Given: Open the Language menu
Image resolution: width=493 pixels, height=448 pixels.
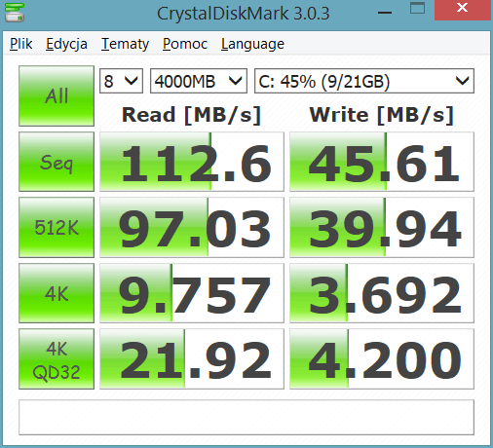Looking at the screenshot, I should click(x=252, y=44).
